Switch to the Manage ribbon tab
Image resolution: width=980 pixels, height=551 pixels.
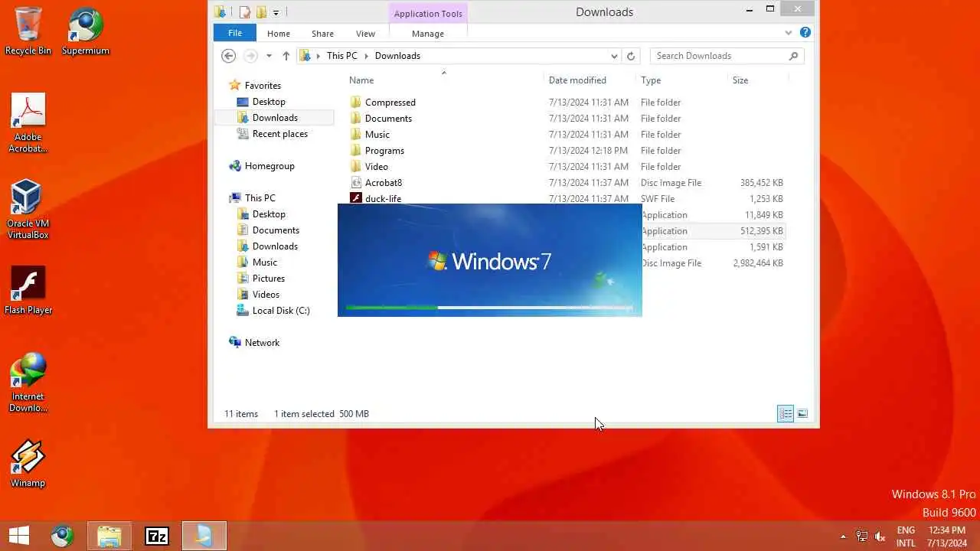(428, 33)
